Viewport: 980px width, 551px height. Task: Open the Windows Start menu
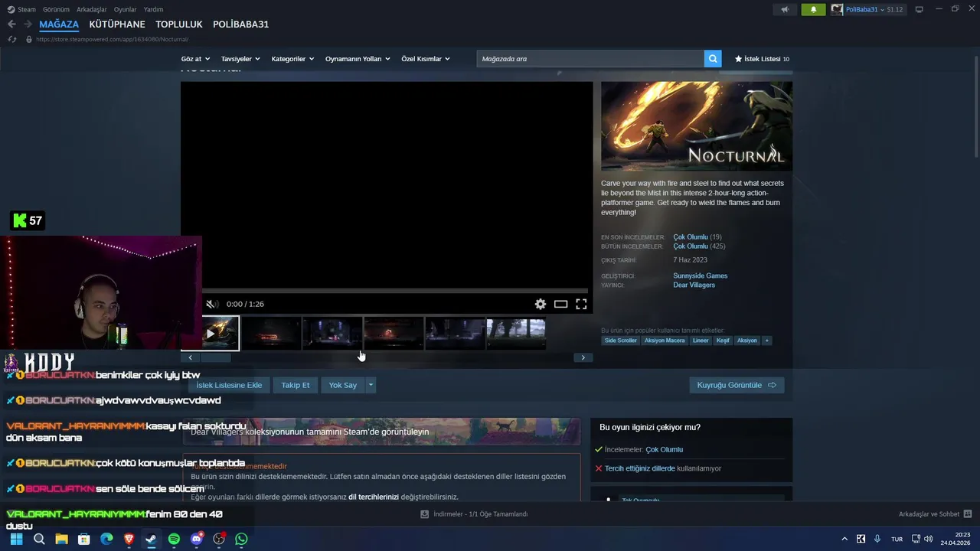(16, 539)
